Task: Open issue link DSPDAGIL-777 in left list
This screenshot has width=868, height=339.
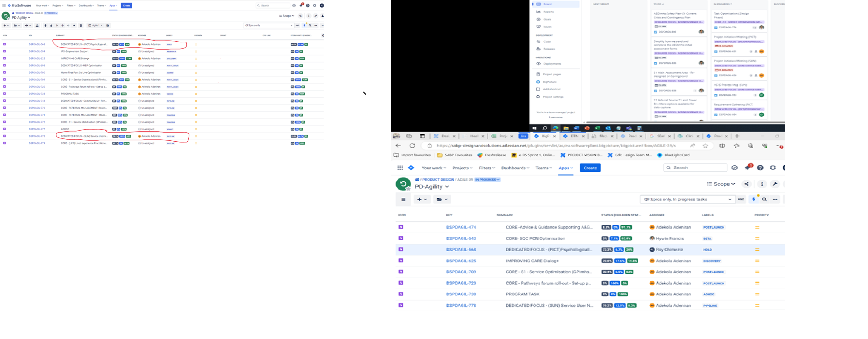Action: pyautogui.click(x=37, y=129)
